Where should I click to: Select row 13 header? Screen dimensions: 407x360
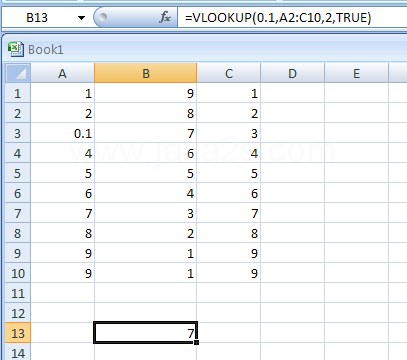(x=18, y=333)
